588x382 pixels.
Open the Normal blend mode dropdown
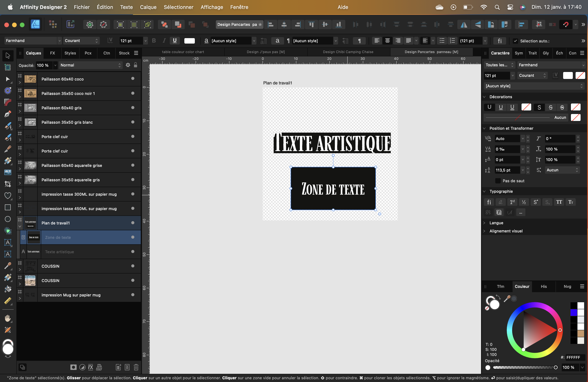(90, 65)
